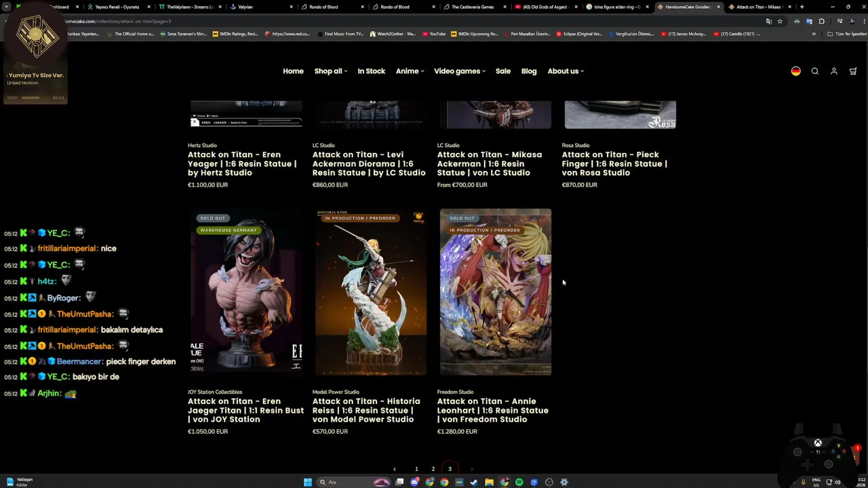Open Windows Start menu

pos(308,482)
